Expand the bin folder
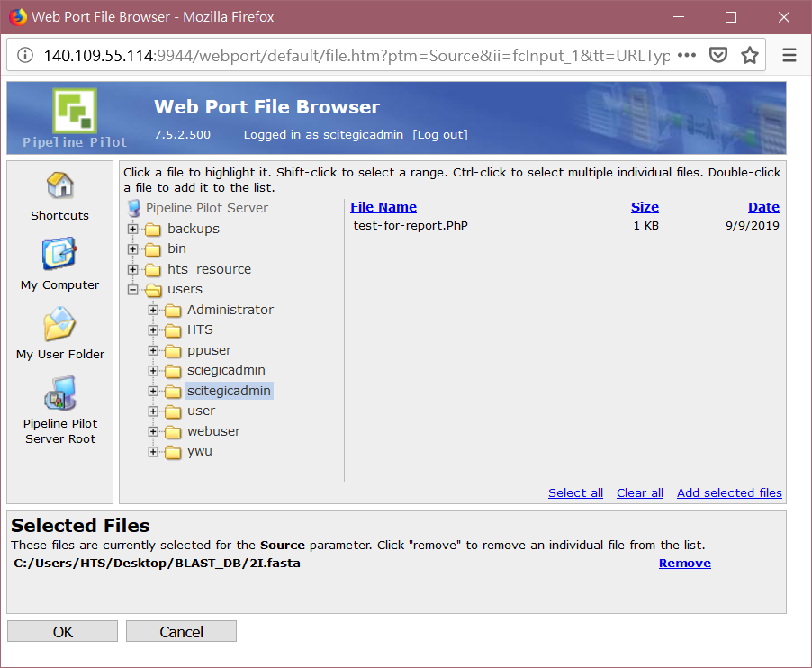This screenshot has width=812, height=668. (x=133, y=249)
